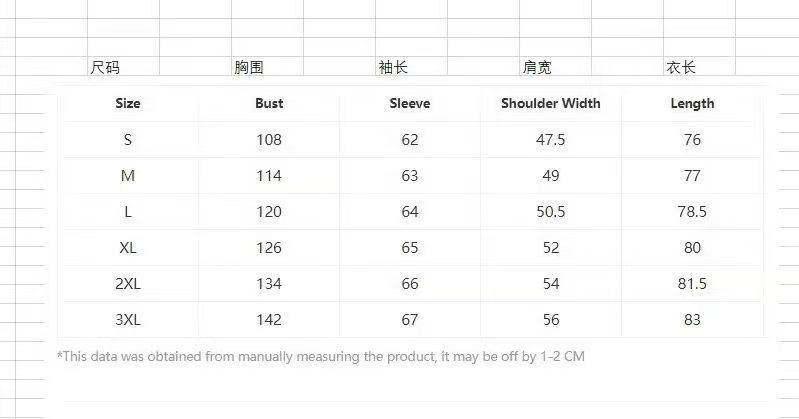Click the 2XL size row label
Screen dimensions: 799x419
(x=128, y=284)
